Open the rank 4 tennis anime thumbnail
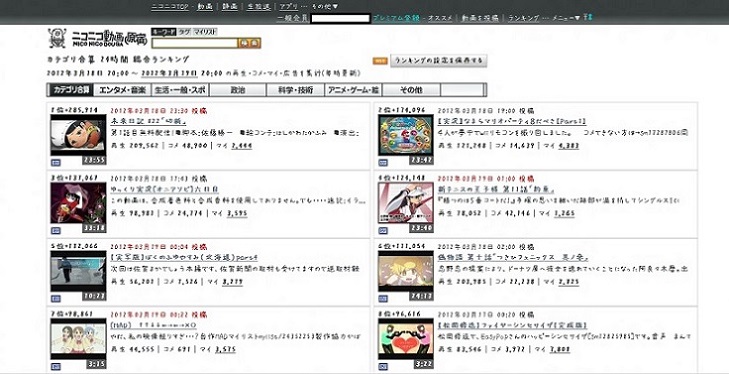Screen dimensions: 729x374 click(405, 203)
